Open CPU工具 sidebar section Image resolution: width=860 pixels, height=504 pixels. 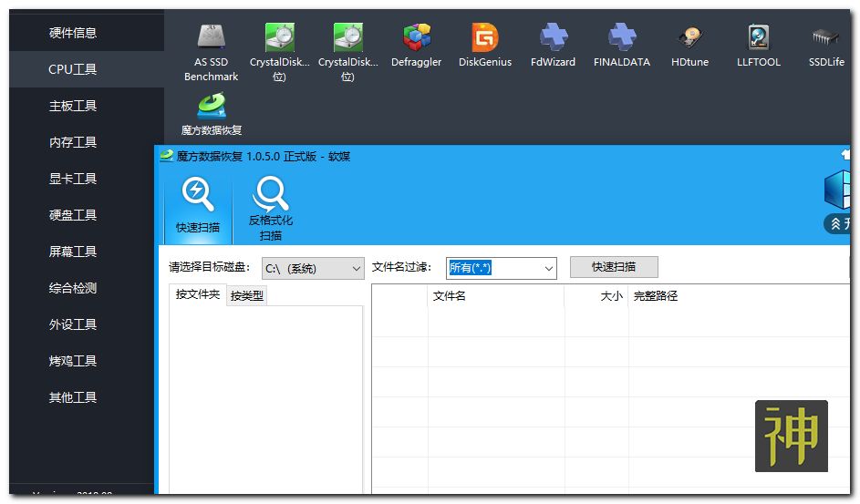[x=73, y=69]
